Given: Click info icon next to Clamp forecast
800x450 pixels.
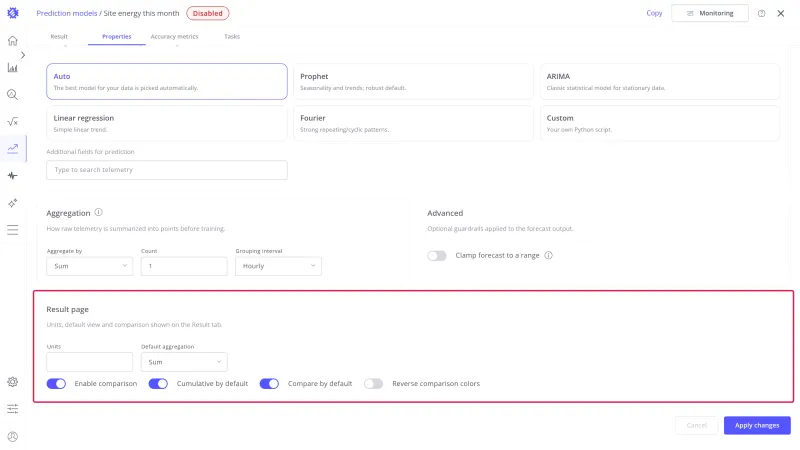Looking at the screenshot, I should click(548, 255).
